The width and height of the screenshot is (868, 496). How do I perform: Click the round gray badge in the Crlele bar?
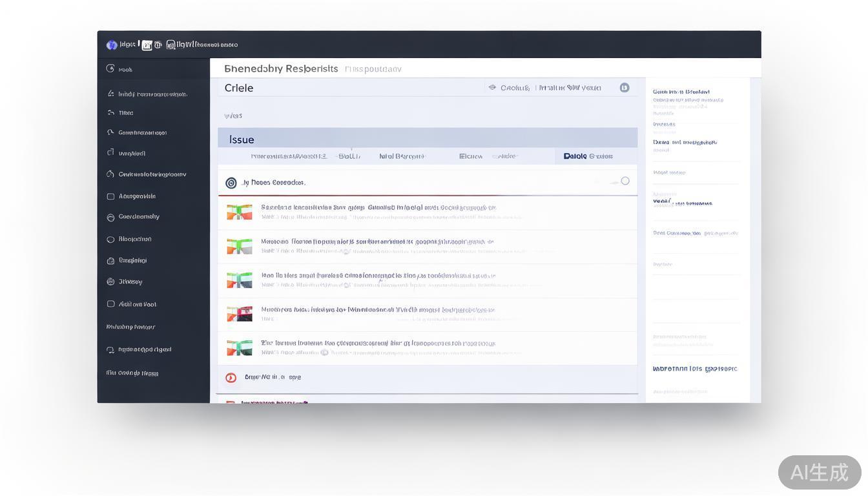click(x=625, y=88)
